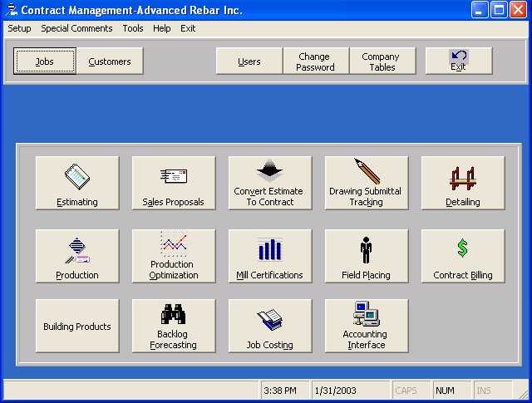Open the Customers list
Screen dimensions: 532x403
coord(110,61)
